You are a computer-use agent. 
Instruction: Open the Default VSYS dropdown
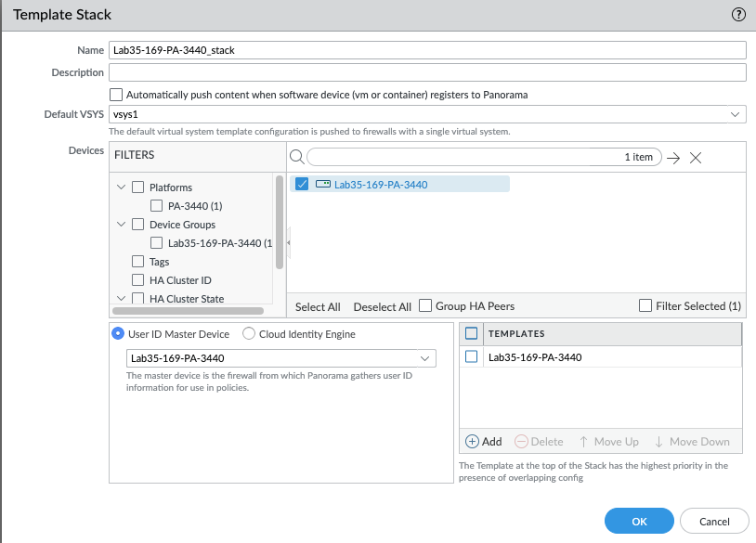tap(736, 114)
